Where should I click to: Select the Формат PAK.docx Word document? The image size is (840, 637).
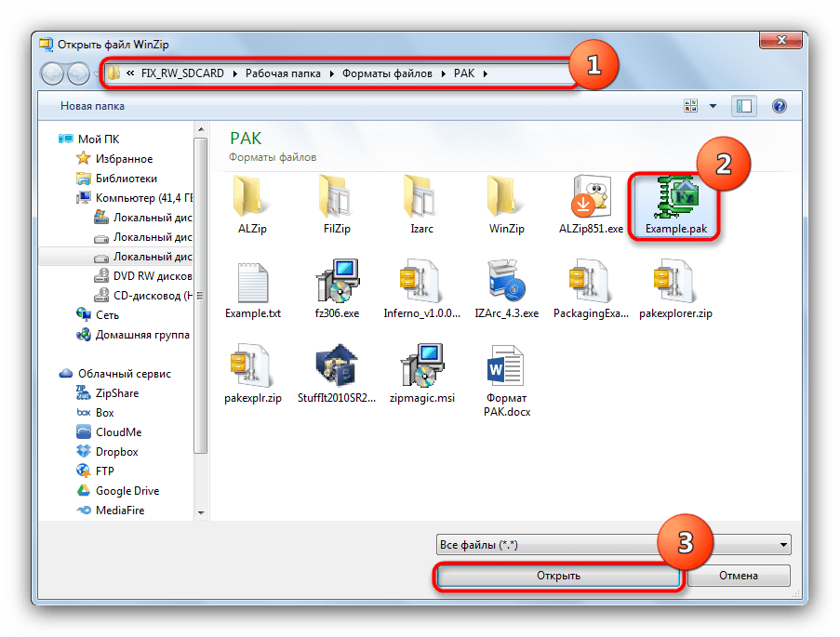(x=506, y=381)
